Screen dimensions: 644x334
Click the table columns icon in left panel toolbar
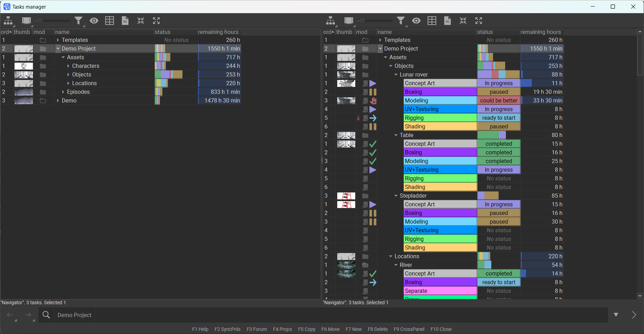coord(109,21)
